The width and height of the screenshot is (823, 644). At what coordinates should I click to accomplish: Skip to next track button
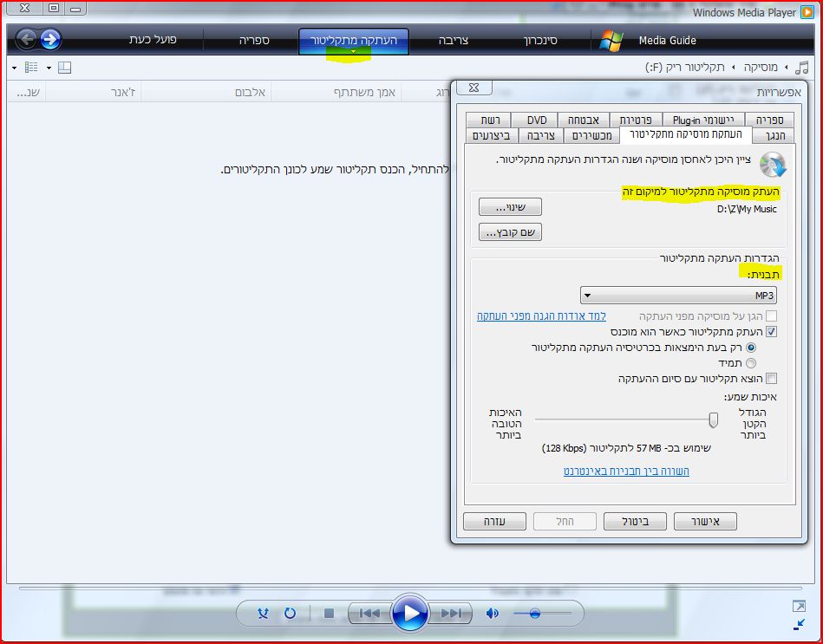click(451, 613)
